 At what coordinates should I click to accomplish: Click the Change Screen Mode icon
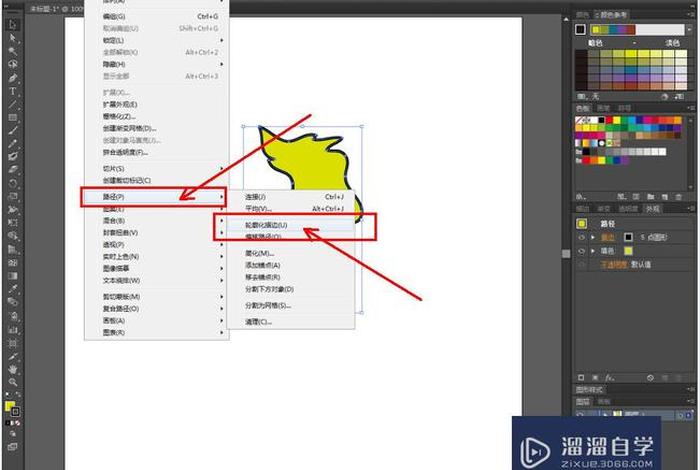tap(12, 446)
